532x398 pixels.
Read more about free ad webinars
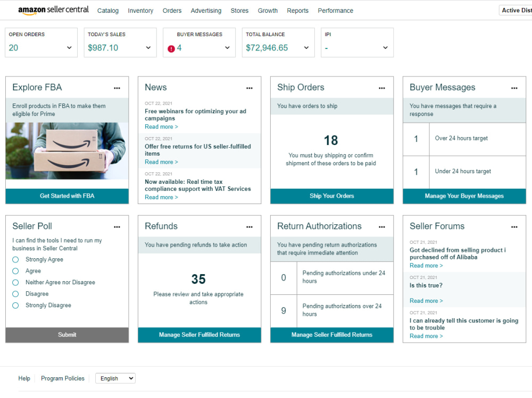pyautogui.click(x=161, y=127)
